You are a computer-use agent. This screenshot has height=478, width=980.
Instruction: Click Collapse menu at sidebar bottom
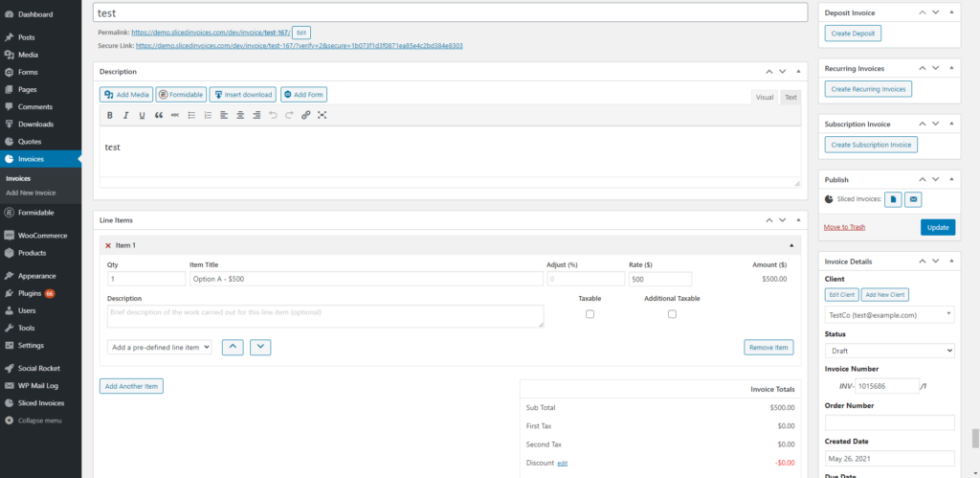40,421
